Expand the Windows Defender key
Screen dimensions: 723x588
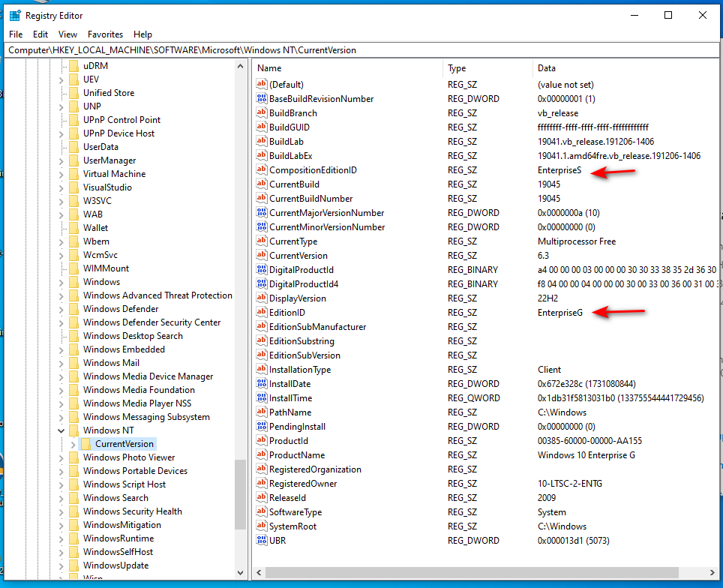(x=61, y=309)
